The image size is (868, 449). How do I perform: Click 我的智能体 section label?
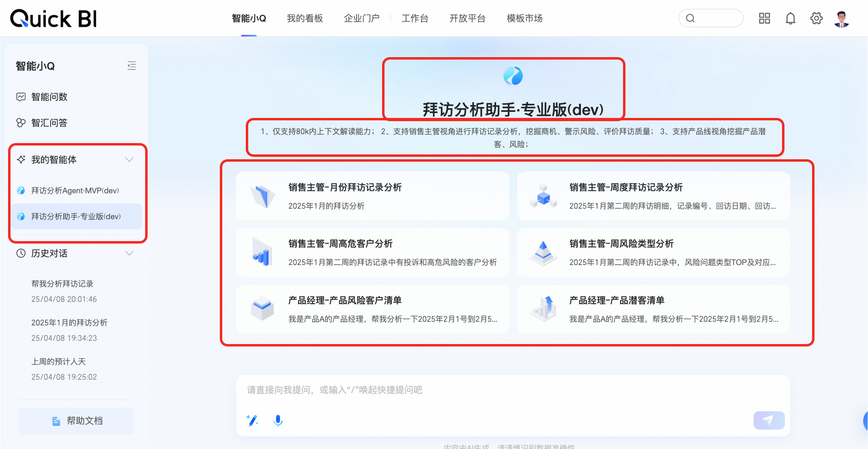pos(54,159)
